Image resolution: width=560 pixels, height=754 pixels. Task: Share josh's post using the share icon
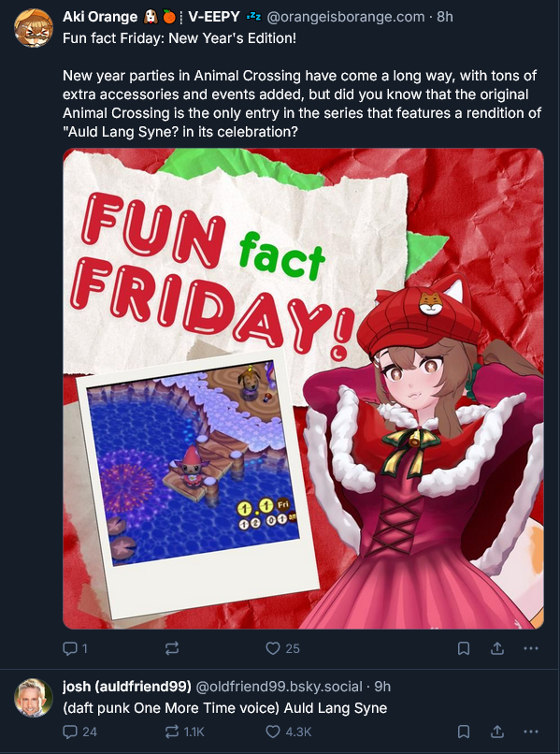pos(497,732)
